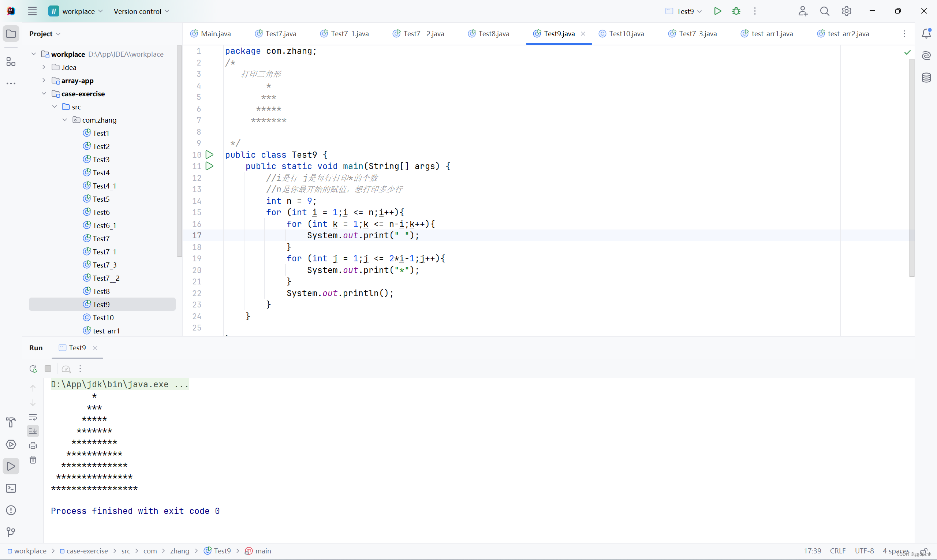
Task: Open more run actions menu in title bar
Action: pos(755,11)
